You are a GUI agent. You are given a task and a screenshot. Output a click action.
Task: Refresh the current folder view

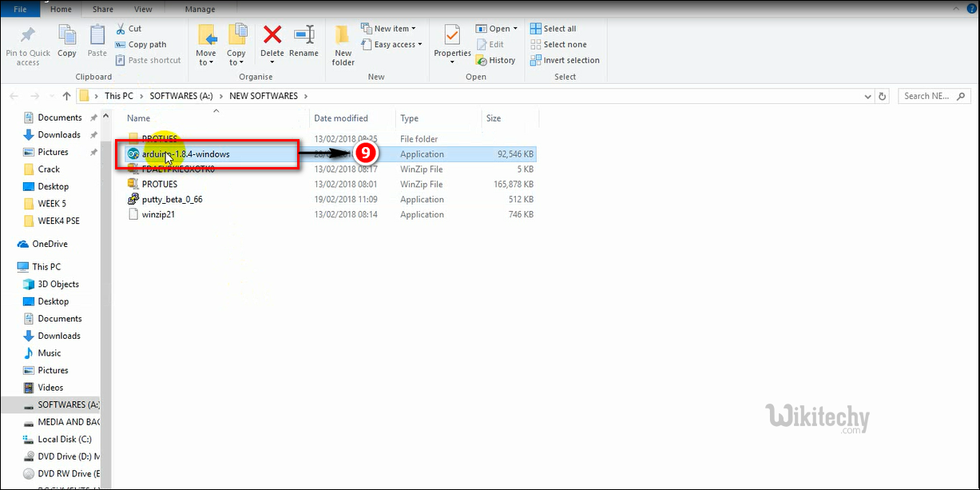tap(883, 96)
